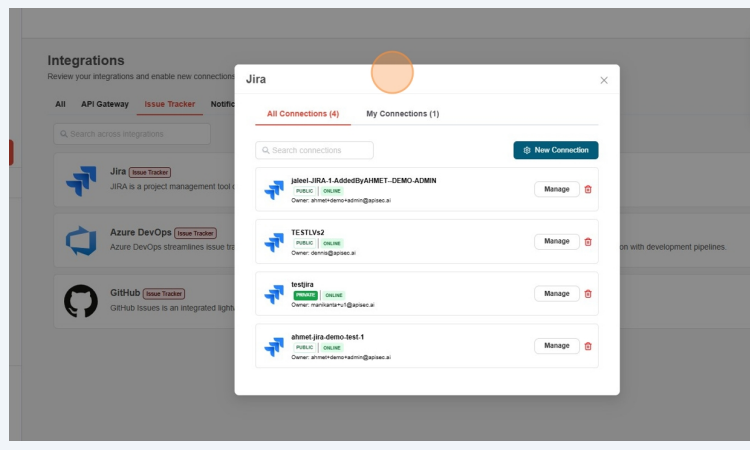Image resolution: width=750 pixels, height=450 pixels.
Task: Select the All Connections tab
Action: 303,114
